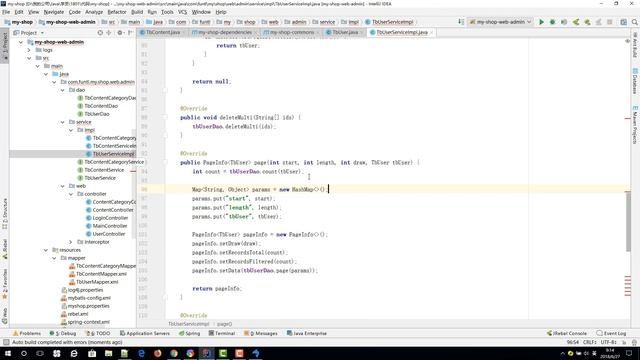The height and width of the screenshot is (360, 640).
Task: Open Java Enterprise tool window
Action: [x=307, y=333]
